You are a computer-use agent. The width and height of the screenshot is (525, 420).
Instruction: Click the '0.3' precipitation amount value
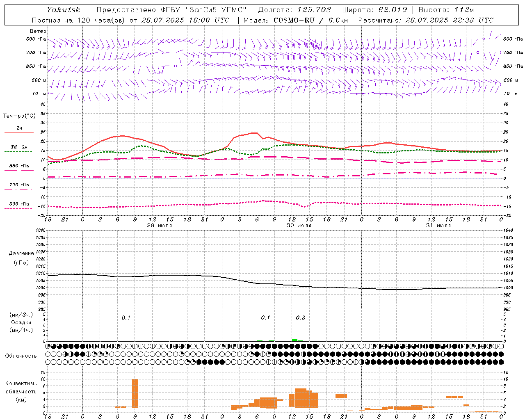coord(301,317)
